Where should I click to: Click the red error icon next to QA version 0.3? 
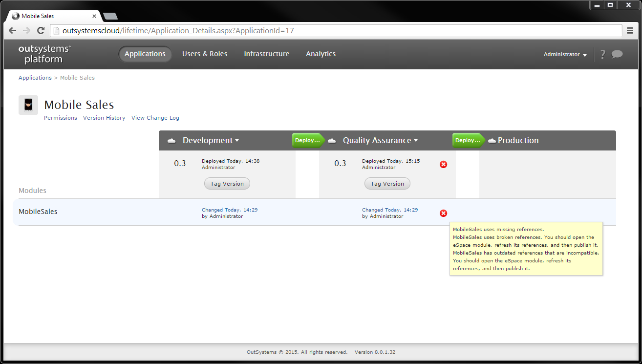click(x=443, y=164)
